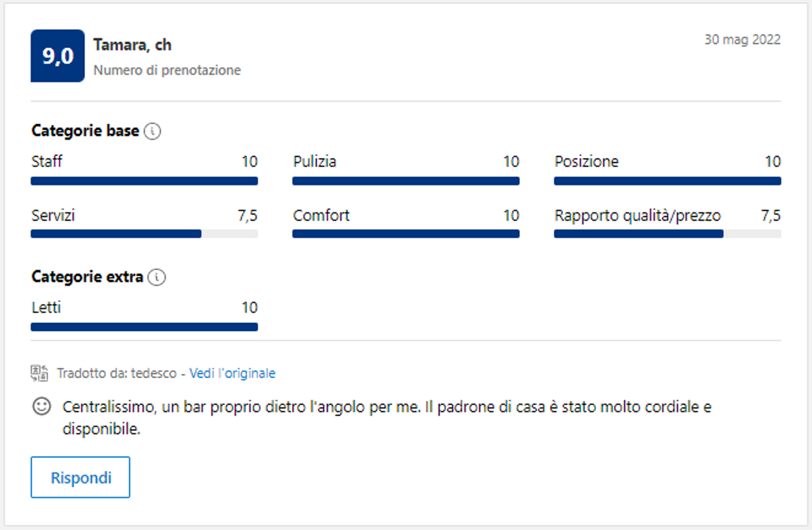Viewport: 812px width, 530px height.
Task: Click the Letti rating bar
Action: point(145,327)
